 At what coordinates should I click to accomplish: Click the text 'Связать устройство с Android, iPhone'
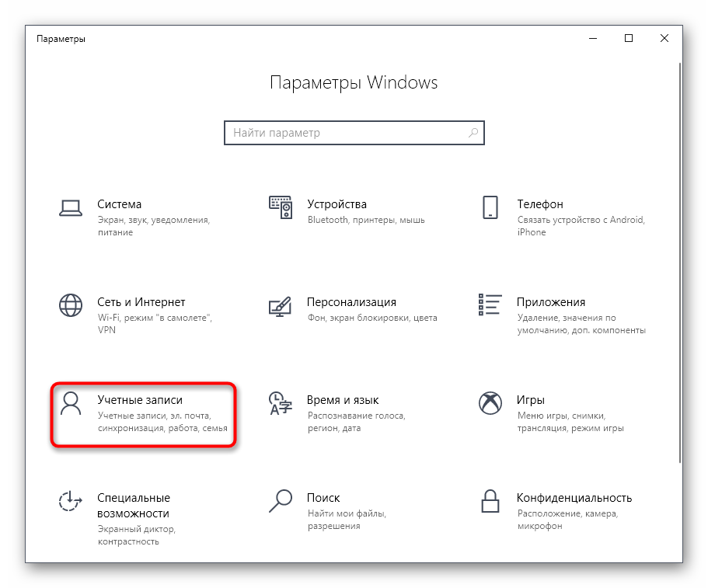click(x=581, y=225)
